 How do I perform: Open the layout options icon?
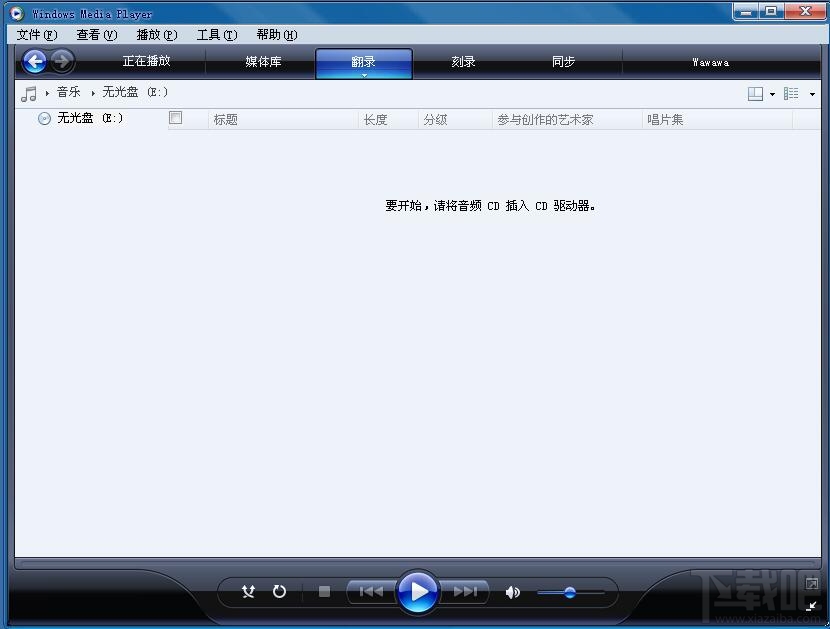pyautogui.click(x=755, y=93)
